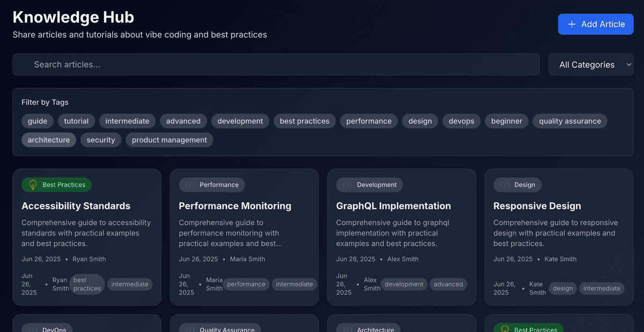The height and width of the screenshot is (332, 644).
Task: Select the security filter tag
Action: tap(101, 140)
